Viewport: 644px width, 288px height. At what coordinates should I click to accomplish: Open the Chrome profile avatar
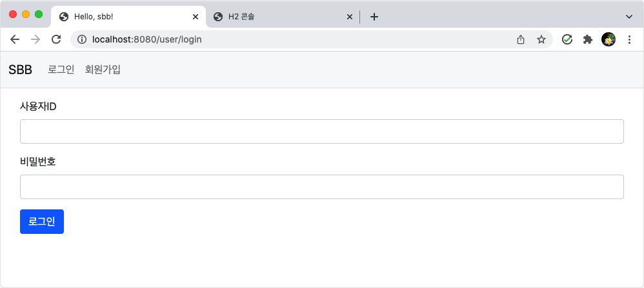pyautogui.click(x=609, y=39)
